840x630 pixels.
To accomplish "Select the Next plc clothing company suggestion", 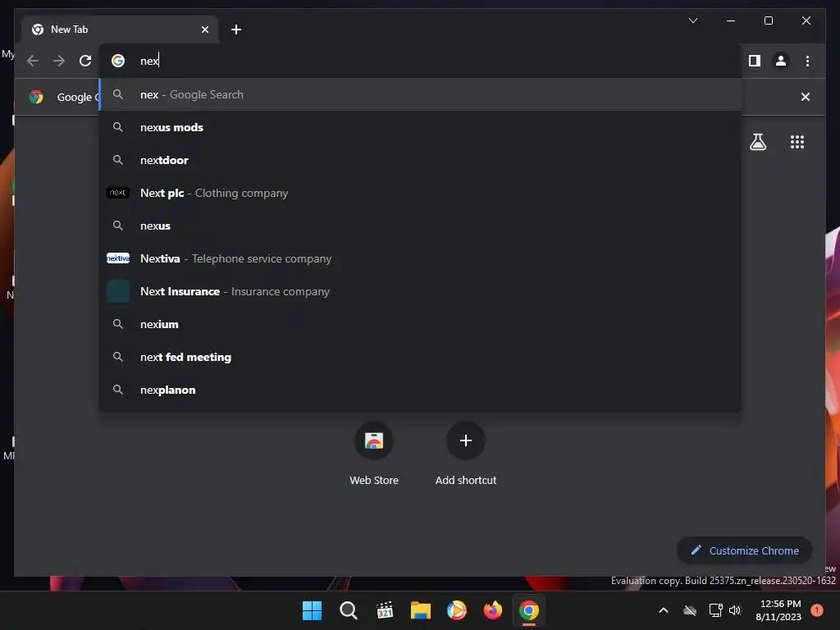I will click(x=420, y=193).
